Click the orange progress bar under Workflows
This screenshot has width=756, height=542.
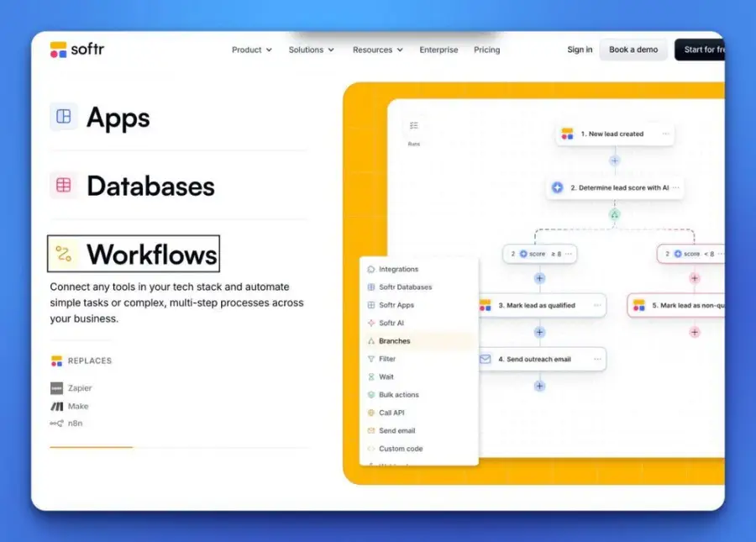[91, 447]
